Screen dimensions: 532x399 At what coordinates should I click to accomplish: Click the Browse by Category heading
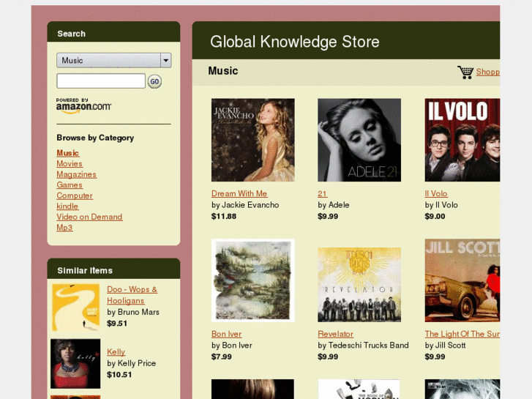[95, 138]
